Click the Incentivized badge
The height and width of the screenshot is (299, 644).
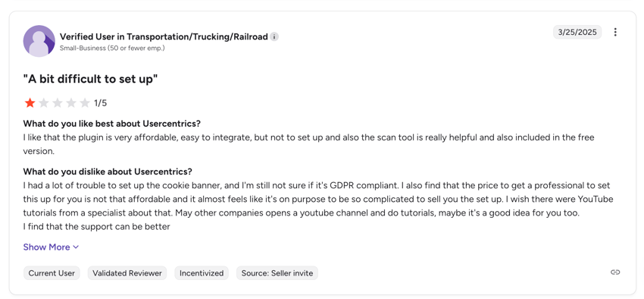pos(202,273)
